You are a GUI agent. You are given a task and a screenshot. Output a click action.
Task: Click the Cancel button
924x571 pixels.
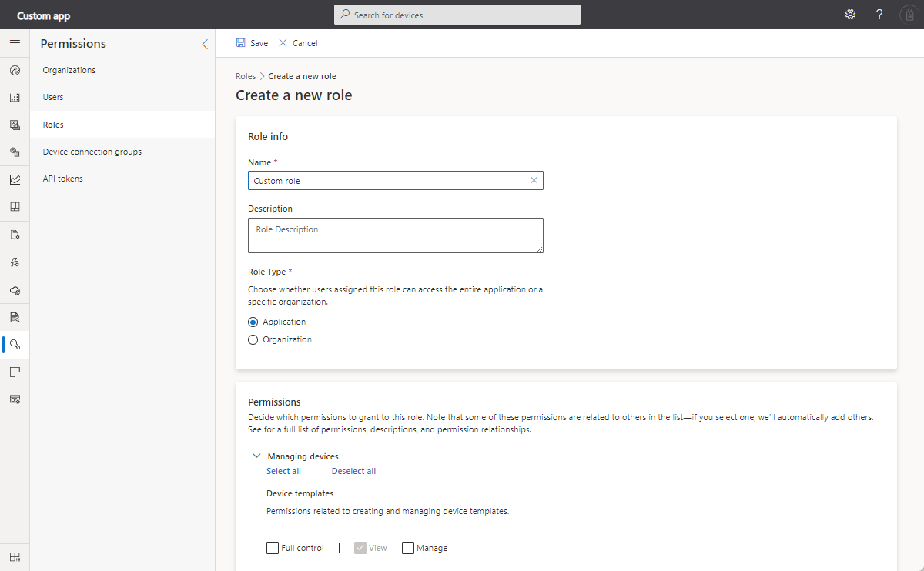tap(298, 43)
